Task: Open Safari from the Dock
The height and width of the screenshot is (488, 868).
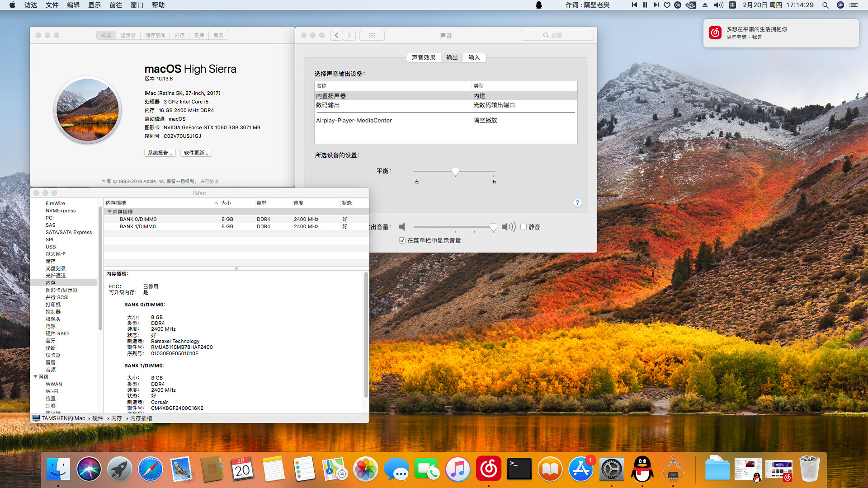Action: click(x=151, y=469)
